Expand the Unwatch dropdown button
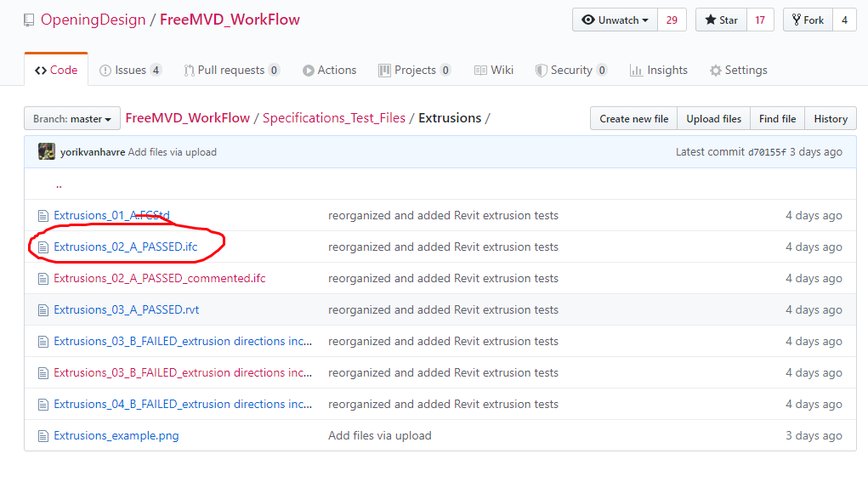 [615, 20]
